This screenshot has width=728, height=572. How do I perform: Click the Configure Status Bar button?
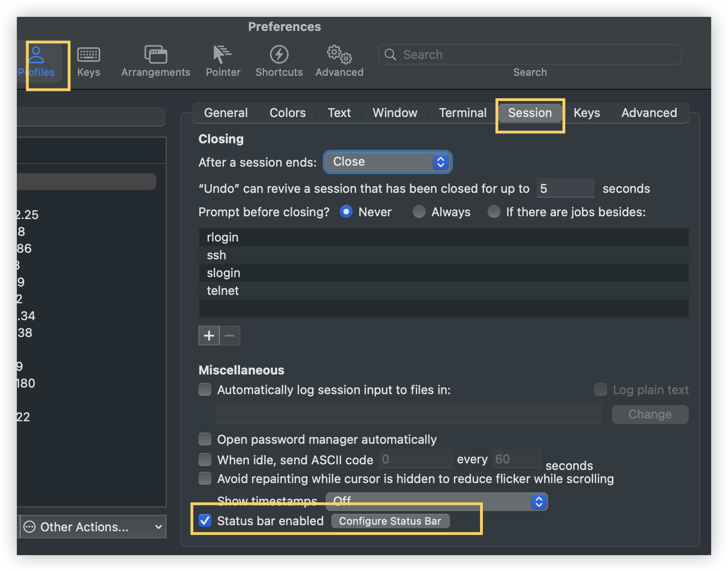click(x=390, y=521)
